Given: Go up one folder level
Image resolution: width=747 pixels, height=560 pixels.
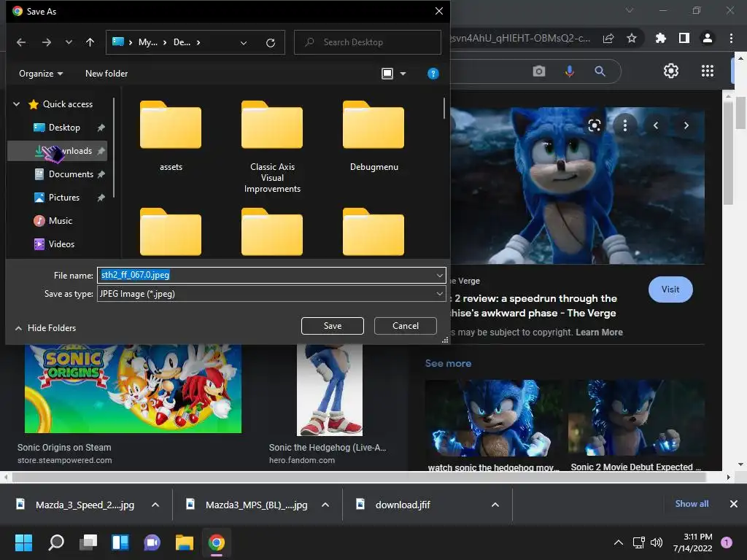Looking at the screenshot, I should (x=90, y=42).
